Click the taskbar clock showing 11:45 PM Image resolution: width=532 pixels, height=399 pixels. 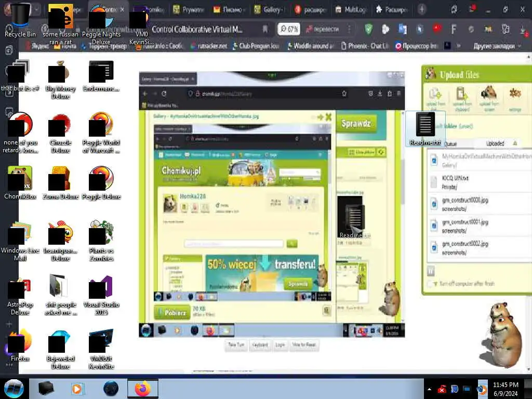click(506, 389)
